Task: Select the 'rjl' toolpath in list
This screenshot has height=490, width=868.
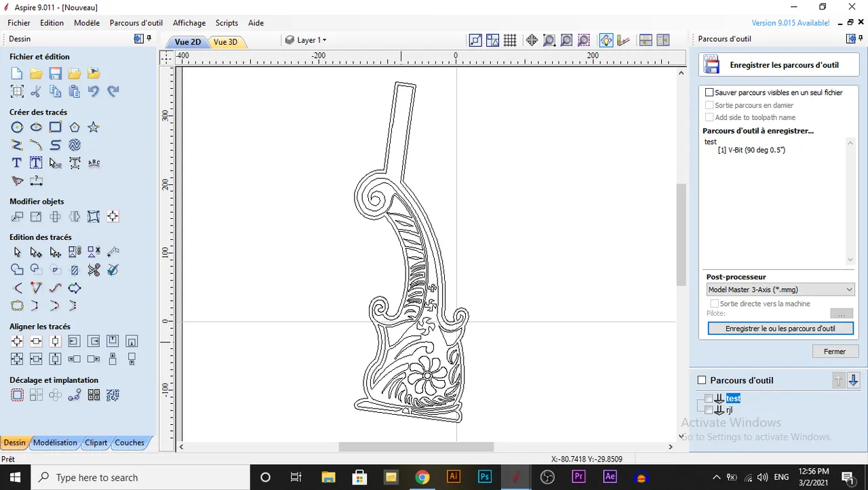Action: 729,410
